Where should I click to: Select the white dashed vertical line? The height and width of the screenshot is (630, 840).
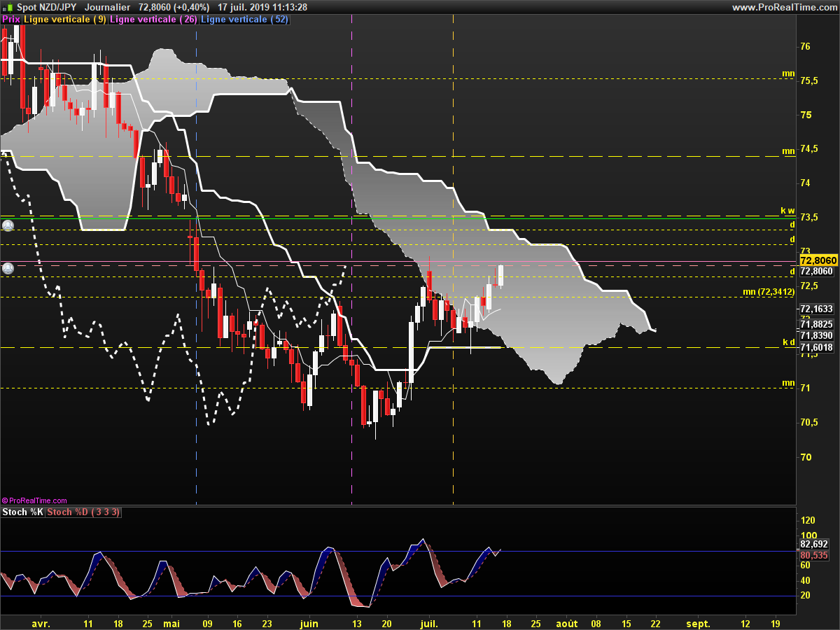[x=454, y=259]
